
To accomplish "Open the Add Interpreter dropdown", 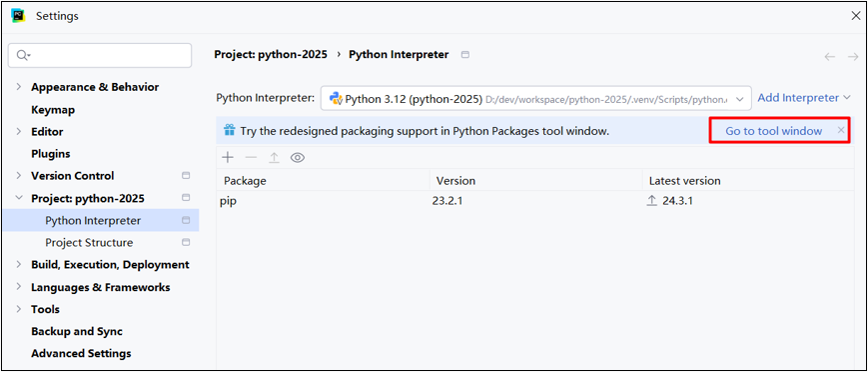I will 804,98.
